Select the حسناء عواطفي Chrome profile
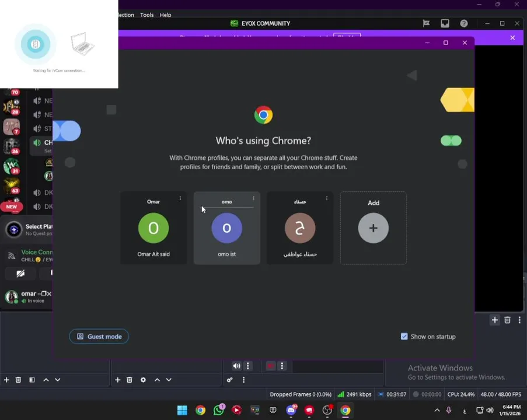 click(x=300, y=228)
